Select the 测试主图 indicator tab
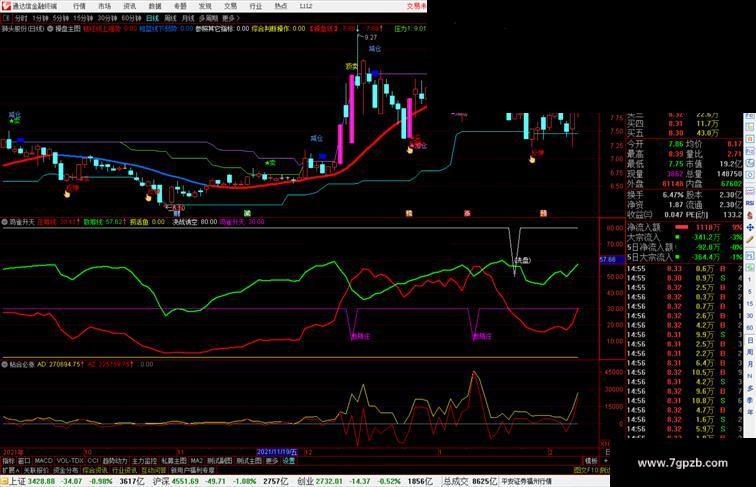The image size is (756, 487). pos(249,461)
